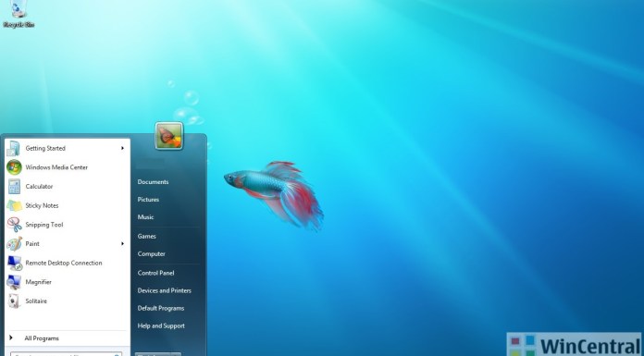Open the Calculator icon

click(x=14, y=187)
